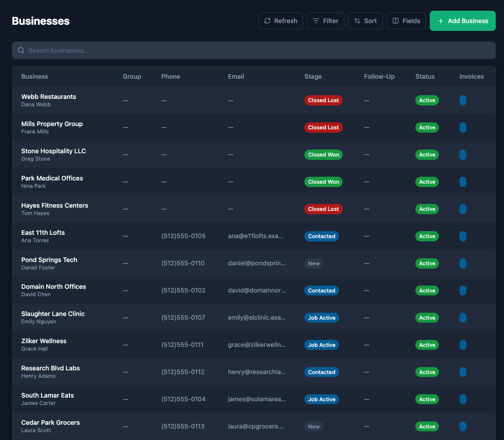Click invoices indicator for Webb Restaurants

(x=463, y=100)
